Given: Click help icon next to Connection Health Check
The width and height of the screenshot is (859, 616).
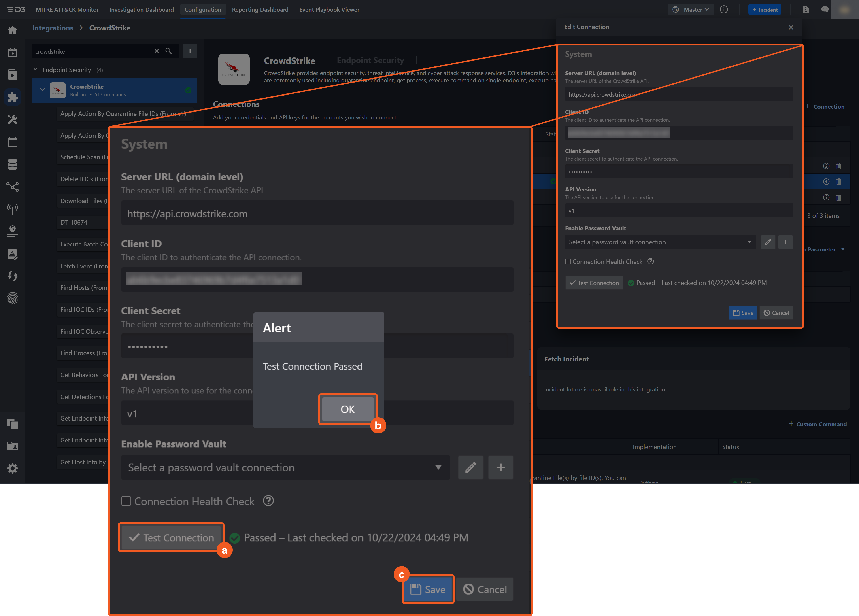Looking at the screenshot, I should [268, 501].
